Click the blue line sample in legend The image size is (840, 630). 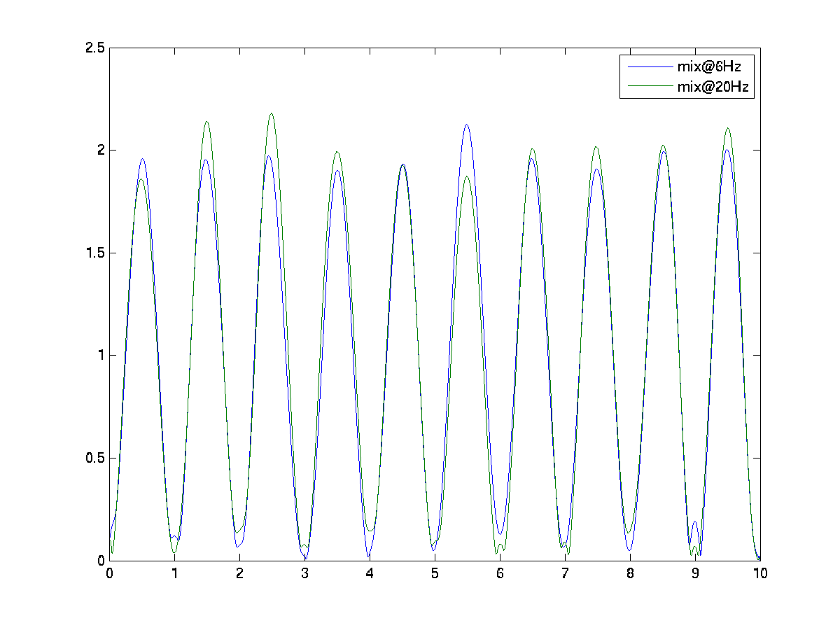650,67
